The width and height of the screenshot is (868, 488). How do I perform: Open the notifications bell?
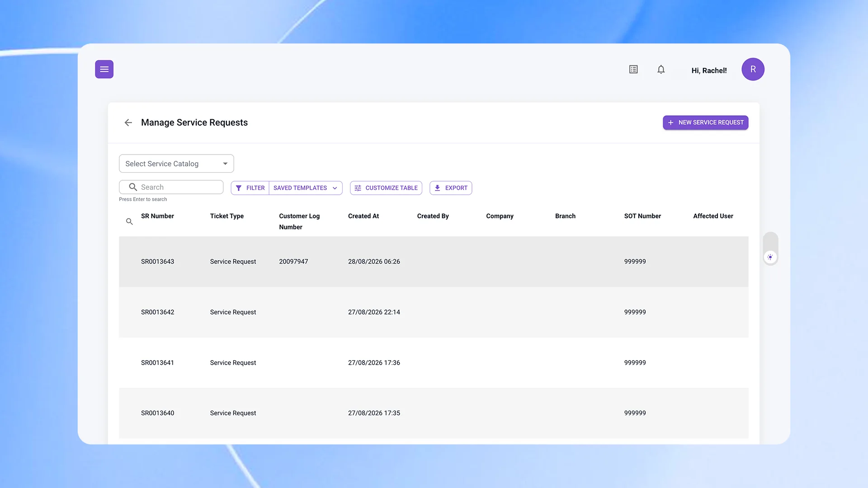click(x=661, y=69)
